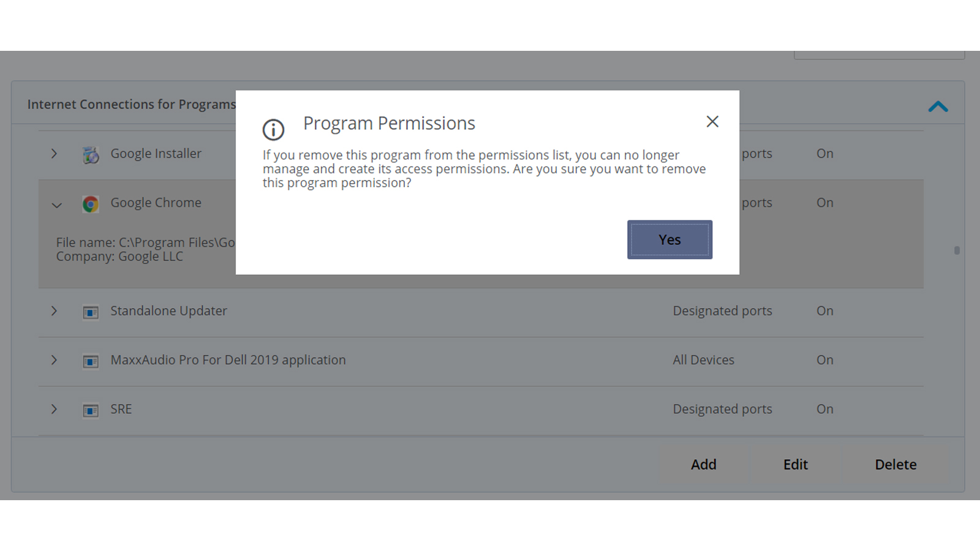Click the info icon in Program Permissions dialog
Viewport: 980px width, 551px height.
tap(274, 129)
